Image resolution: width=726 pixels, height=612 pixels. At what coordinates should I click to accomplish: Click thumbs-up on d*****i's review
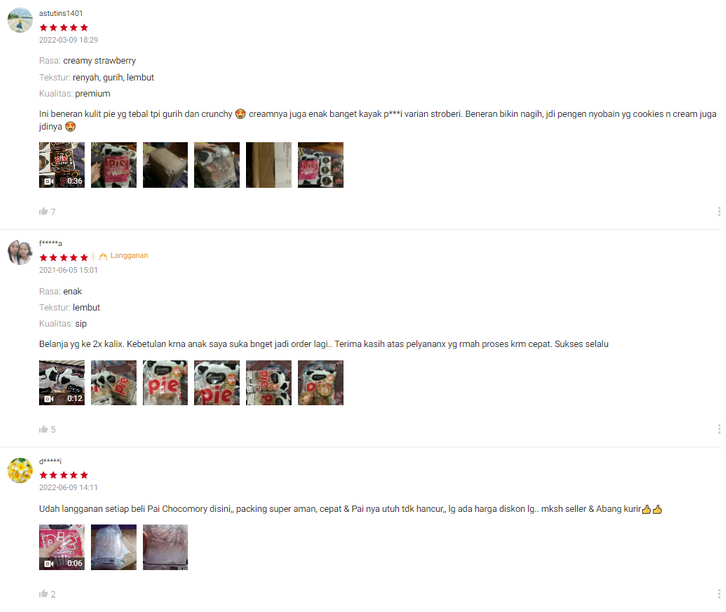(44, 593)
